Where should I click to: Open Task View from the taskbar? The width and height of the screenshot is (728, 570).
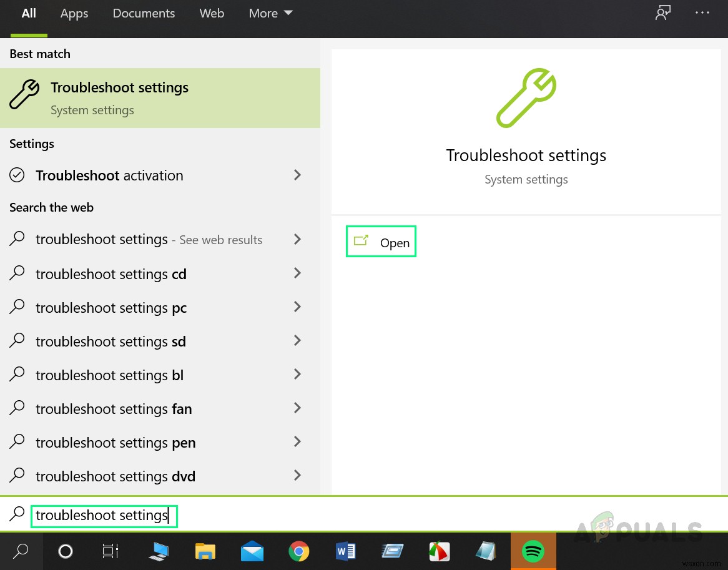(111, 551)
